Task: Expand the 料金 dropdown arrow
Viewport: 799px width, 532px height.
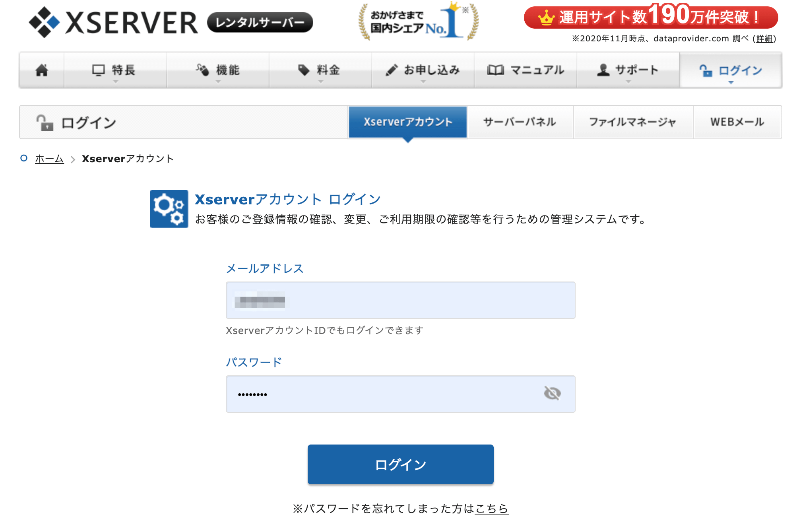Action: (321, 82)
